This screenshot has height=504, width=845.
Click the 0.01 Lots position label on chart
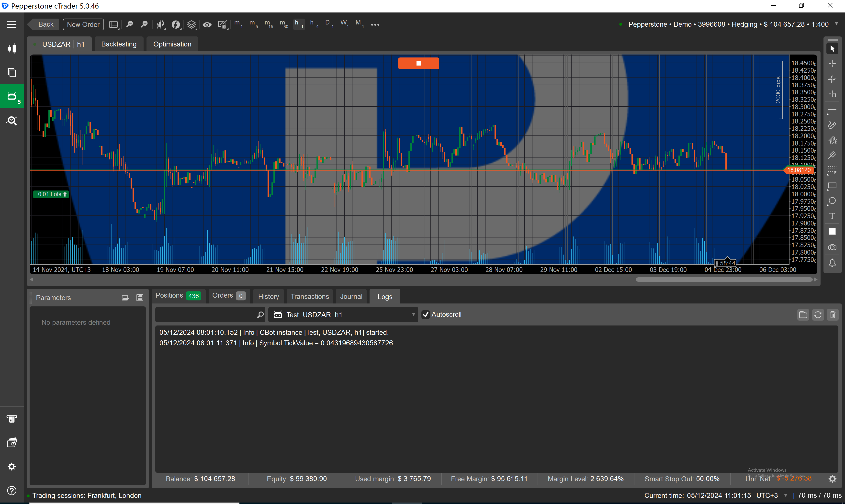(51, 194)
